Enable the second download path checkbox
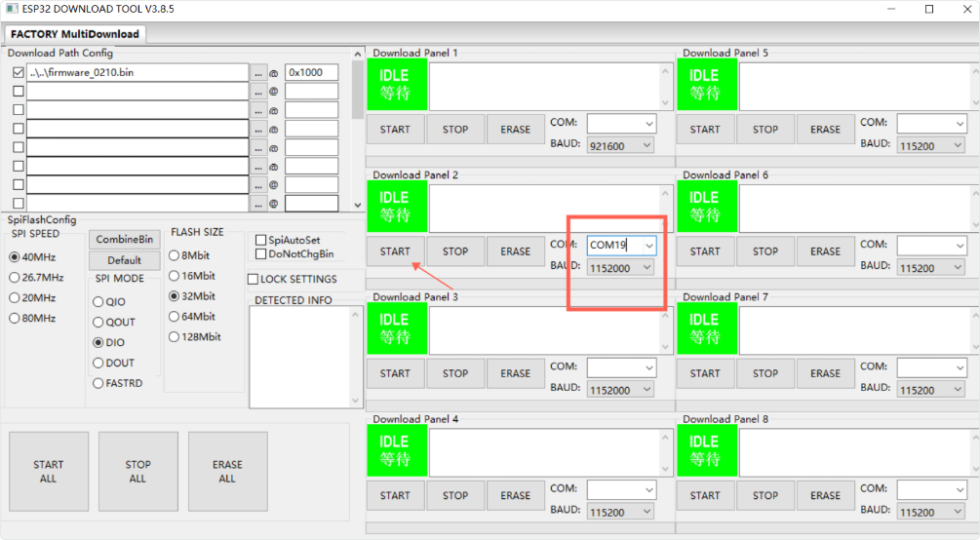Image resolution: width=980 pixels, height=540 pixels. click(x=19, y=92)
